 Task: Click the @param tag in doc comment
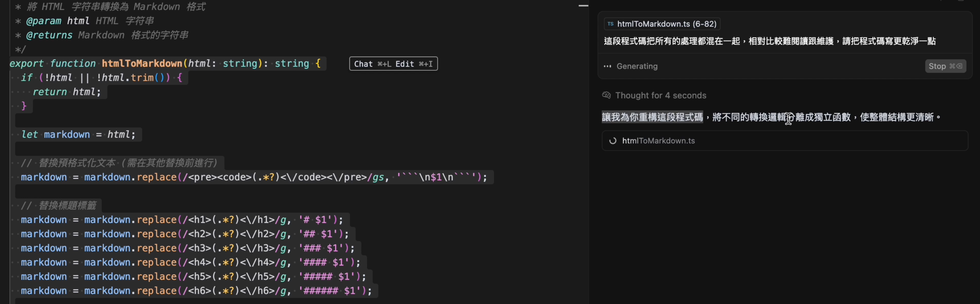tap(43, 21)
